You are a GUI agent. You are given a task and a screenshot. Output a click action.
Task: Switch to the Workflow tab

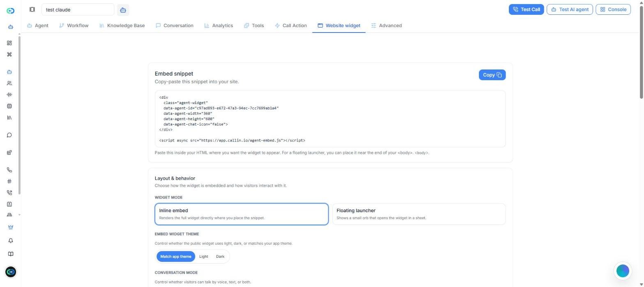coord(74,25)
